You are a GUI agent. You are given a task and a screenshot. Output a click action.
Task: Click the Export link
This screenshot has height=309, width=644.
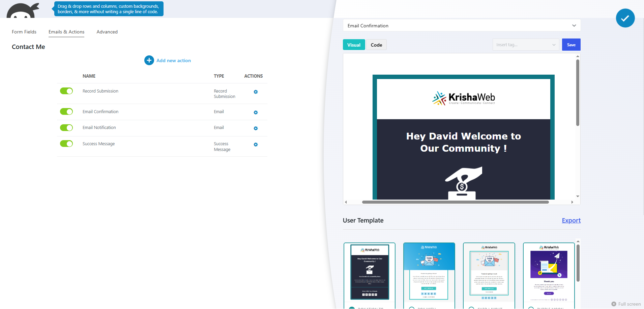pyautogui.click(x=571, y=221)
